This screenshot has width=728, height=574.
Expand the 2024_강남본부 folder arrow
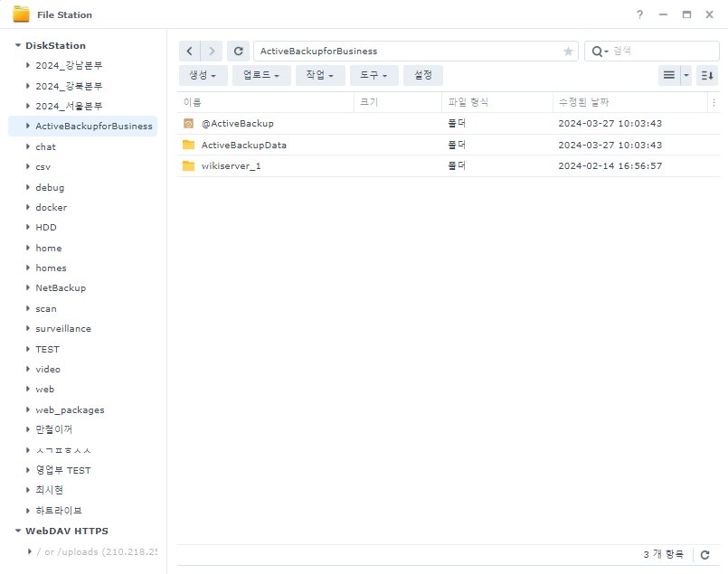click(x=28, y=65)
